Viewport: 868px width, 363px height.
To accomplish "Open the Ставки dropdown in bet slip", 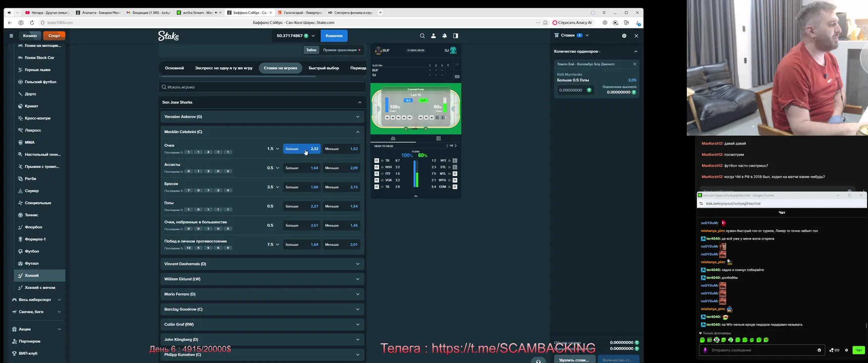I will tap(572, 35).
